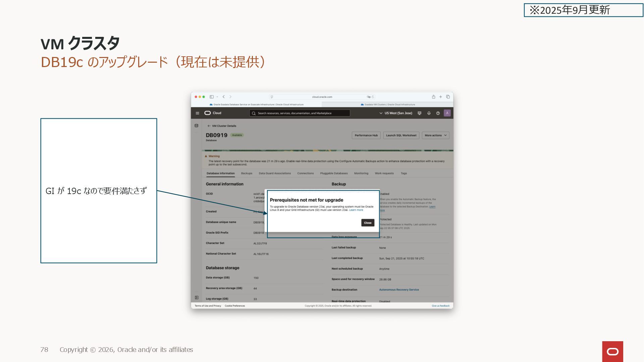Click the notifications bell icon
Screen dimensions: 644x362
429,113
